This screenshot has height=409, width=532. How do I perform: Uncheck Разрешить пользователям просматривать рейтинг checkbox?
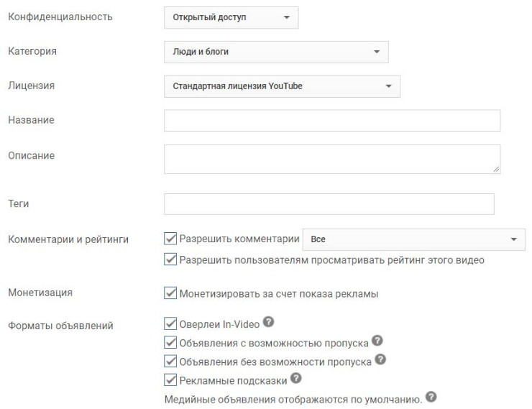click(x=170, y=259)
